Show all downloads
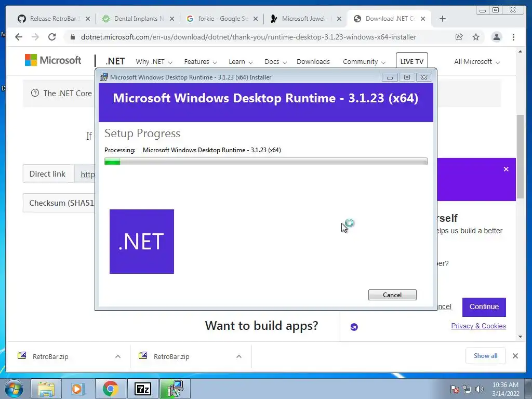This screenshot has width=532, height=399. point(486,356)
